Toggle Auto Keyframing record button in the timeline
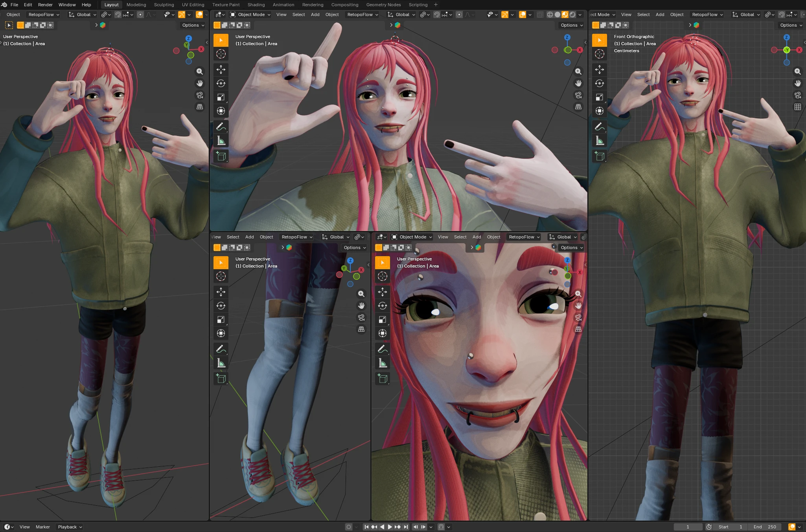The width and height of the screenshot is (806, 532). pyautogui.click(x=348, y=527)
